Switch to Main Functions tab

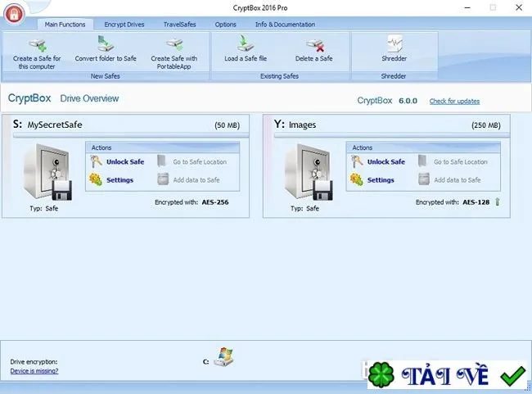click(65, 25)
